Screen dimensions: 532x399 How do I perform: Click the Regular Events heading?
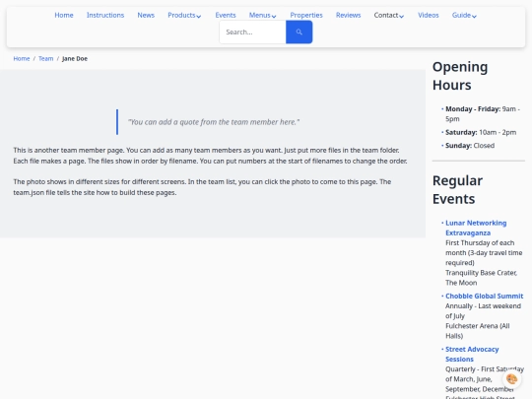[457, 190]
